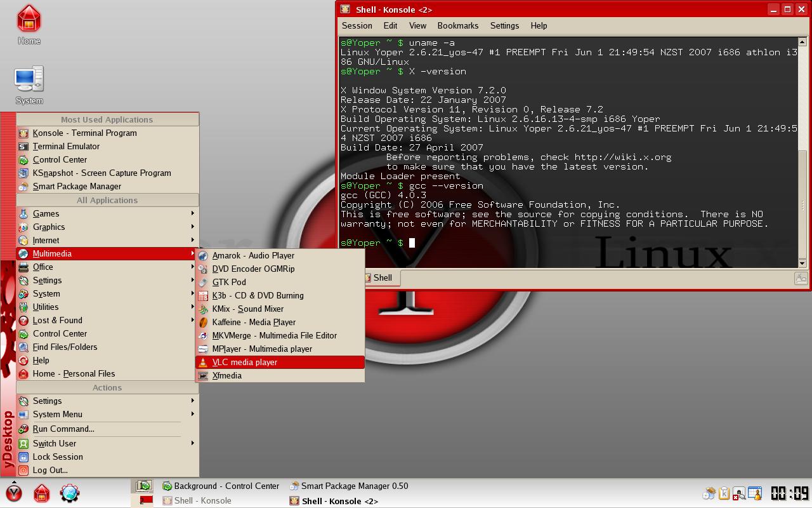
Task: Open Xfmedia from Multimedia submenu
Action: tap(280, 375)
